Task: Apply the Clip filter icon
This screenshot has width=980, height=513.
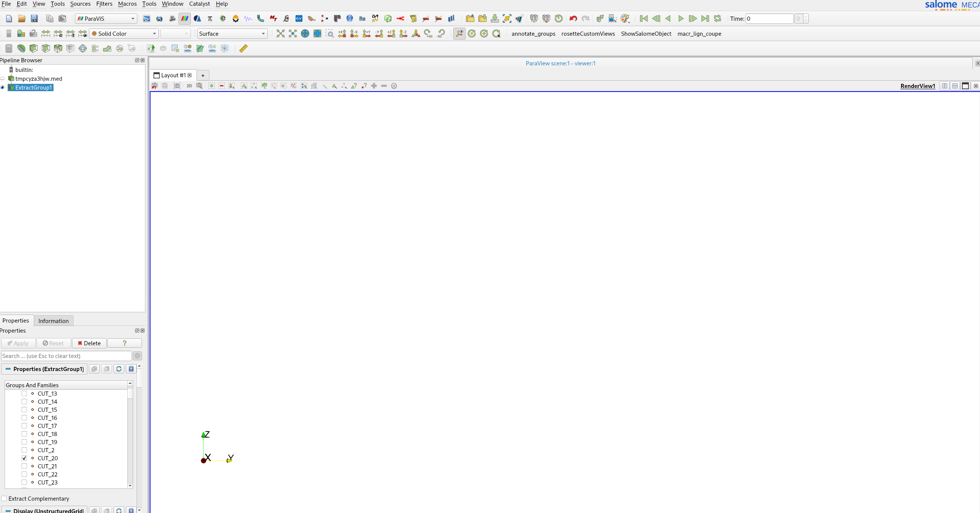Action: coord(33,48)
